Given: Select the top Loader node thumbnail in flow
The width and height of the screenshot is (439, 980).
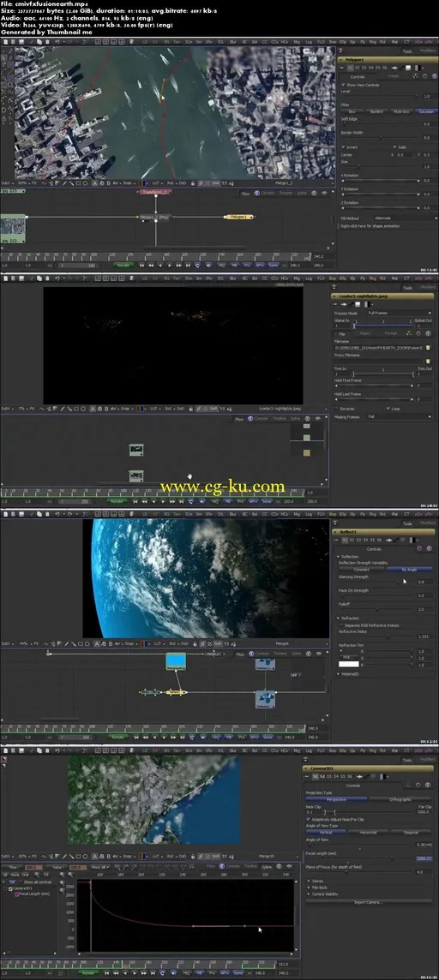Looking at the screenshot, I should [x=136, y=450].
